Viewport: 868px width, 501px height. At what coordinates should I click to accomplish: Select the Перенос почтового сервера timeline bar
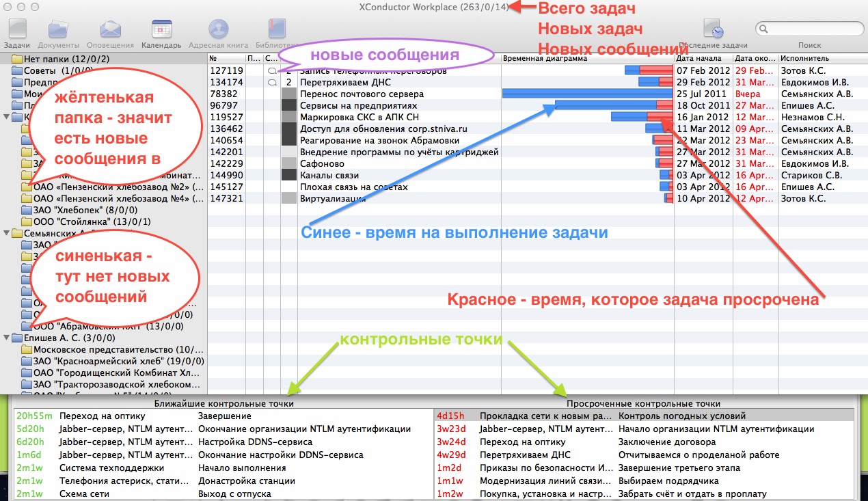coord(586,94)
